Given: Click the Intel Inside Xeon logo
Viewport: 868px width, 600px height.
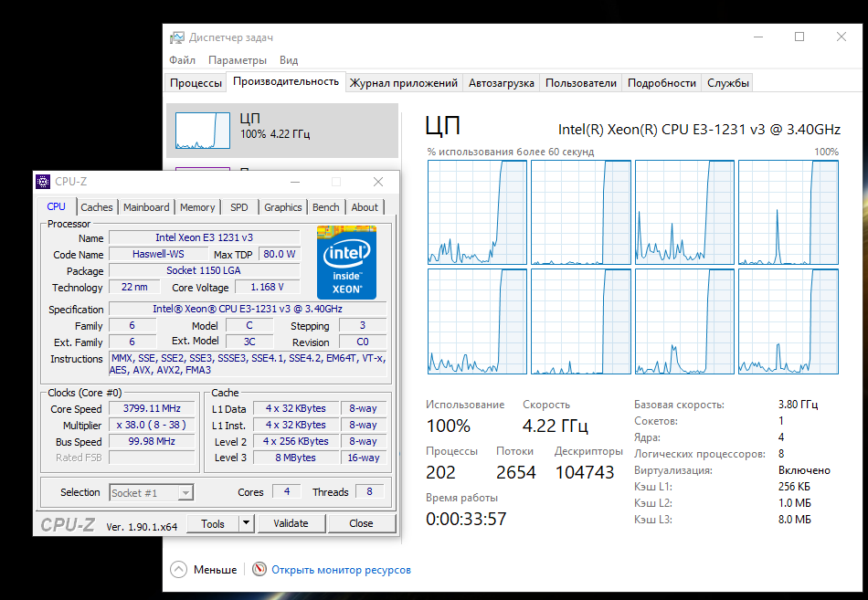Looking at the screenshot, I should (x=347, y=262).
